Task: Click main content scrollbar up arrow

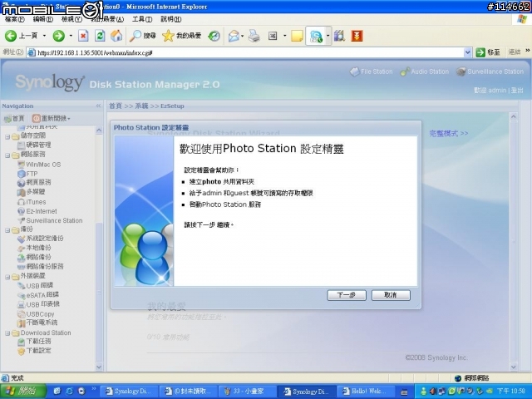Action: [514, 117]
